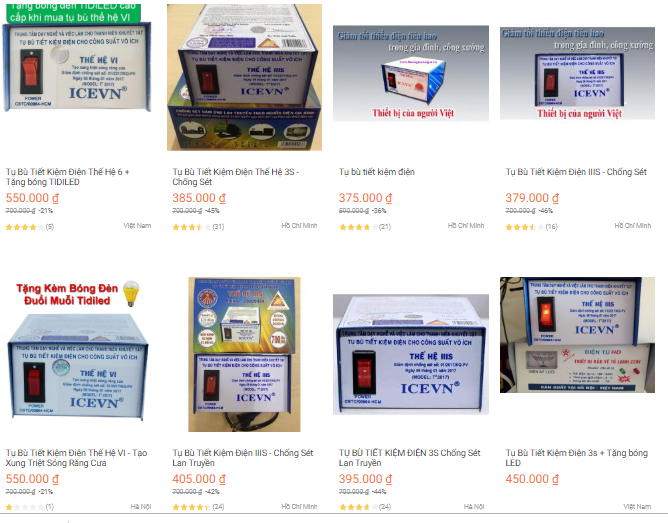
Task: Open the 'Tụ bù tiết kiệm điện' title link
Action: pyautogui.click(x=377, y=172)
